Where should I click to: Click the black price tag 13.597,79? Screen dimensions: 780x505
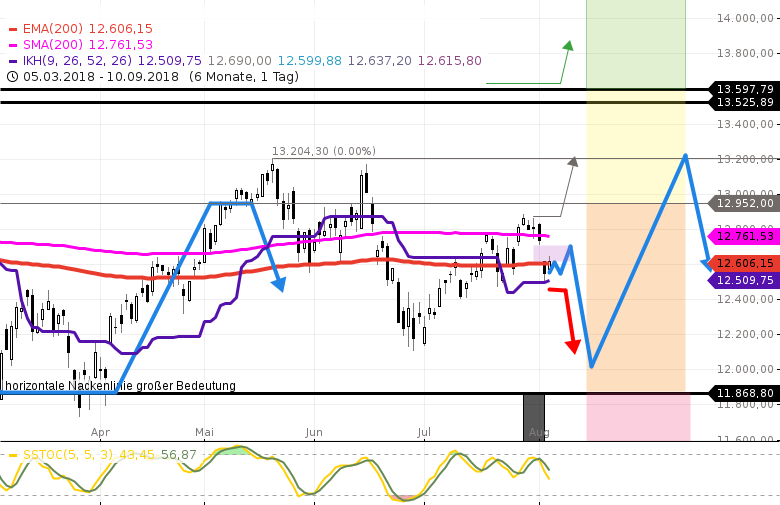coord(744,89)
